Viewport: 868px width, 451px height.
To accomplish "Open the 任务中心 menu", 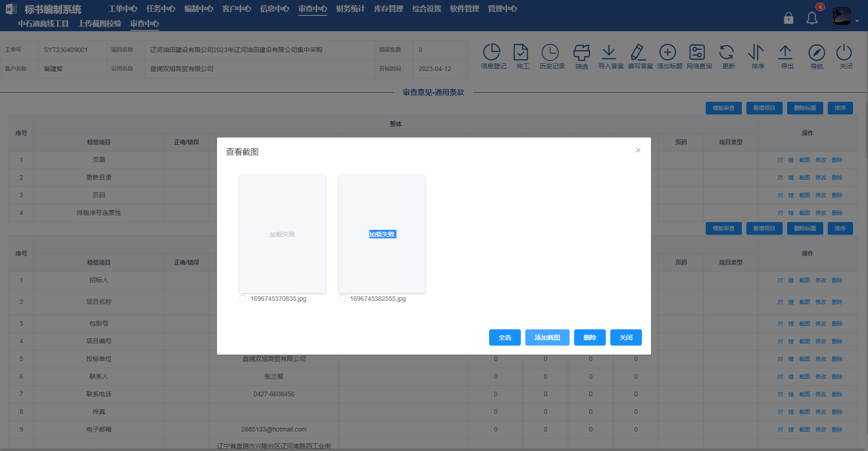I will pyautogui.click(x=161, y=9).
